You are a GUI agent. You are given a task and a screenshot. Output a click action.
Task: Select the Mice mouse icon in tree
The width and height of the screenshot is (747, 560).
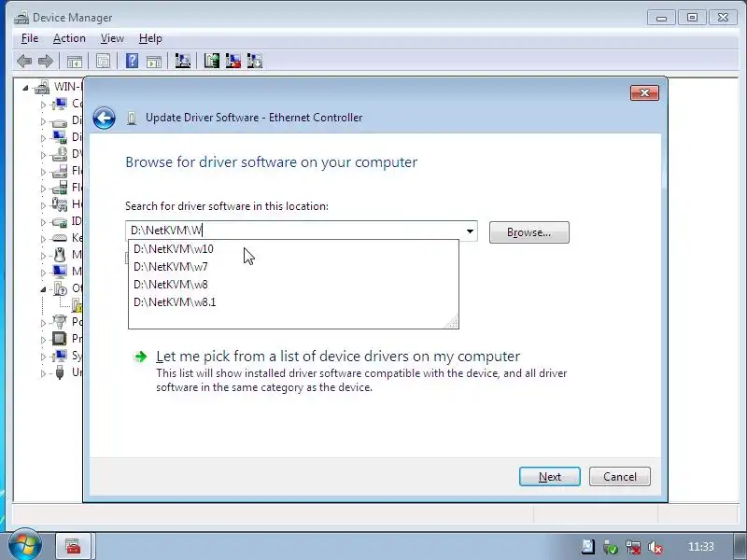(x=60, y=255)
